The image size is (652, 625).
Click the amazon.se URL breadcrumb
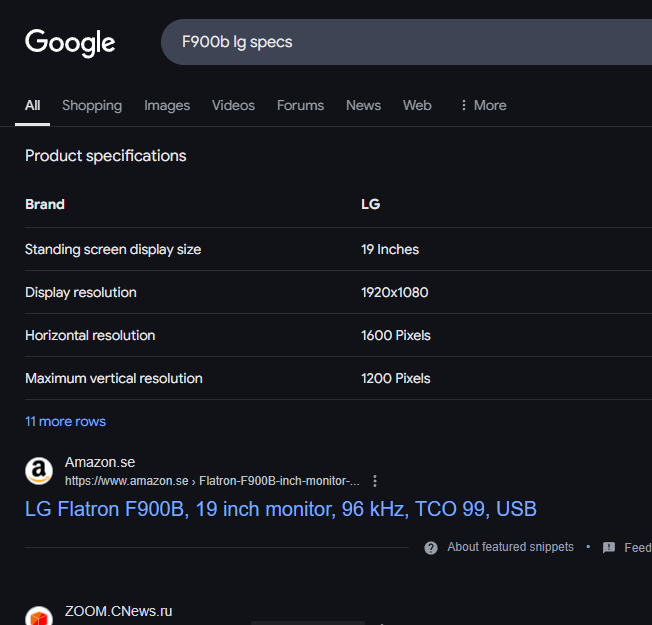pyautogui.click(x=212, y=481)
